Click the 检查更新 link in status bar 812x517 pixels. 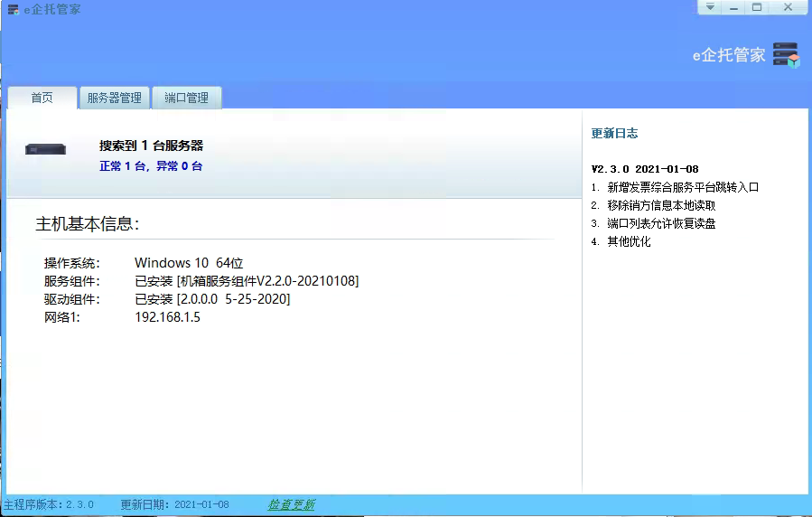[x=291, y=504]
